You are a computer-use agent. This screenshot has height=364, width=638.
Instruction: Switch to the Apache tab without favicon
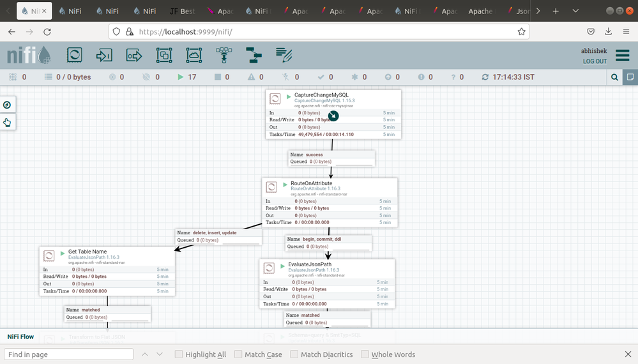tap(480, 11)
